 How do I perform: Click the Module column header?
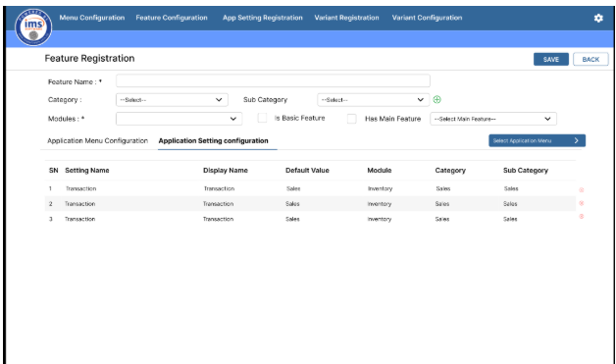point(379,171)
